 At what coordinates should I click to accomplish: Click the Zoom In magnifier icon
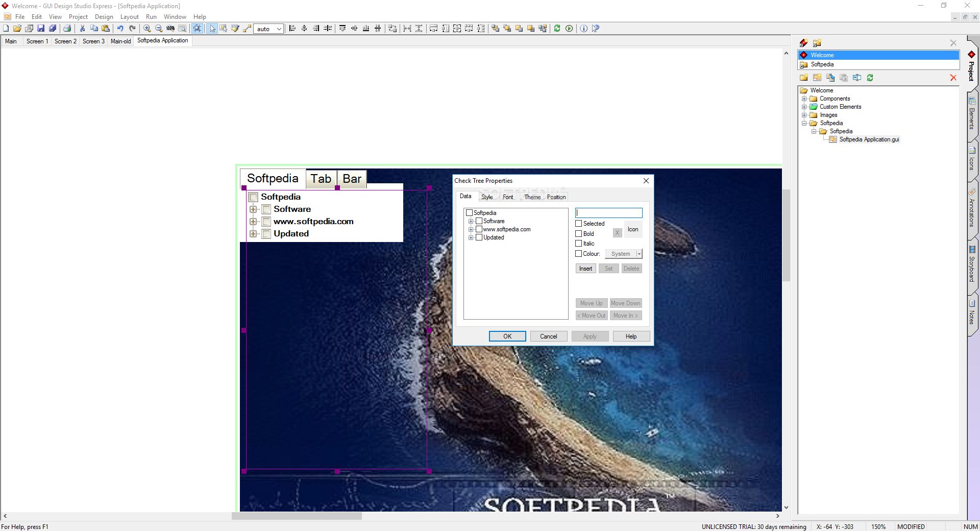point(147,29)
